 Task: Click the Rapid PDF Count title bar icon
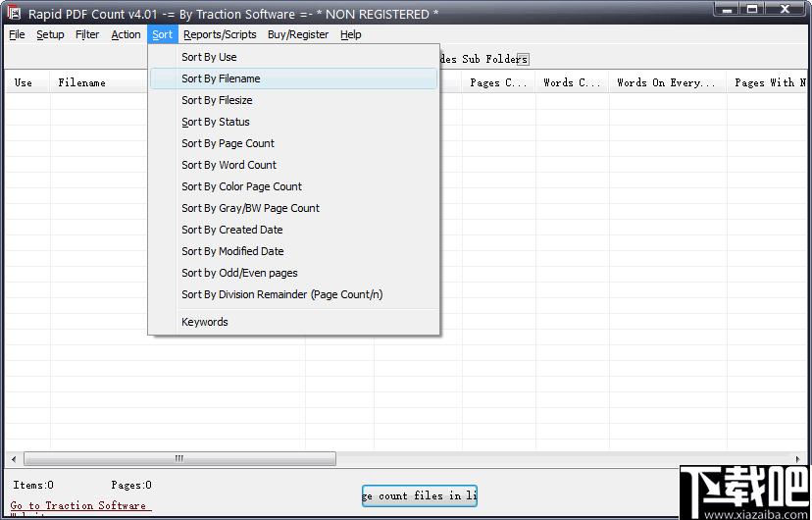pos(14,13)
